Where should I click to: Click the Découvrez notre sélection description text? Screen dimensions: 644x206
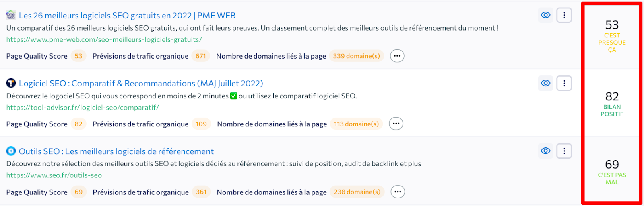[214, 163]
